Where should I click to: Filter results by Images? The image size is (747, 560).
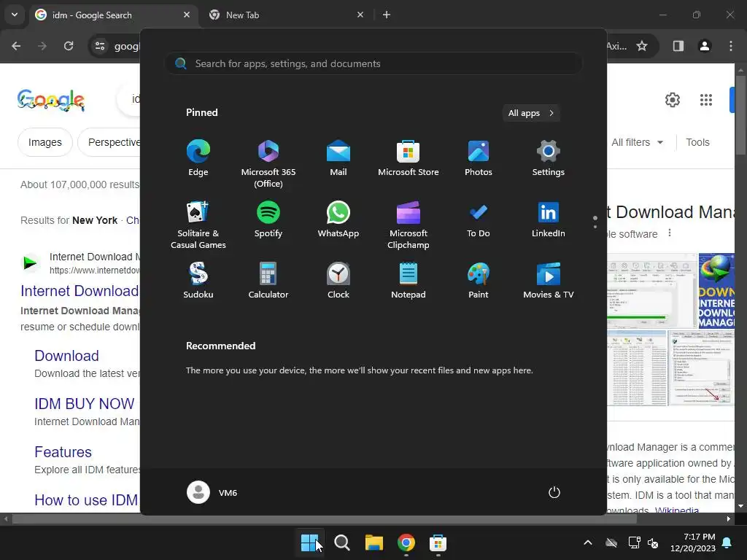(44, 142)
